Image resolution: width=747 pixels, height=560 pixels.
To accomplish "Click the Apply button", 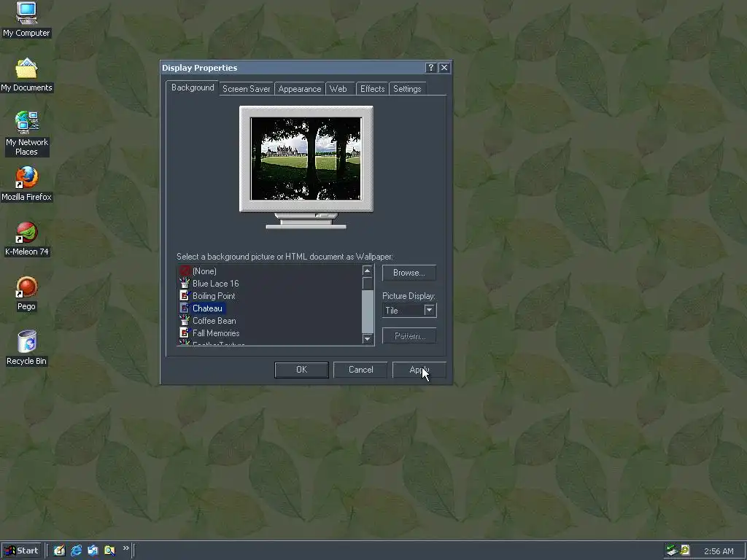I will click(419, 370).
